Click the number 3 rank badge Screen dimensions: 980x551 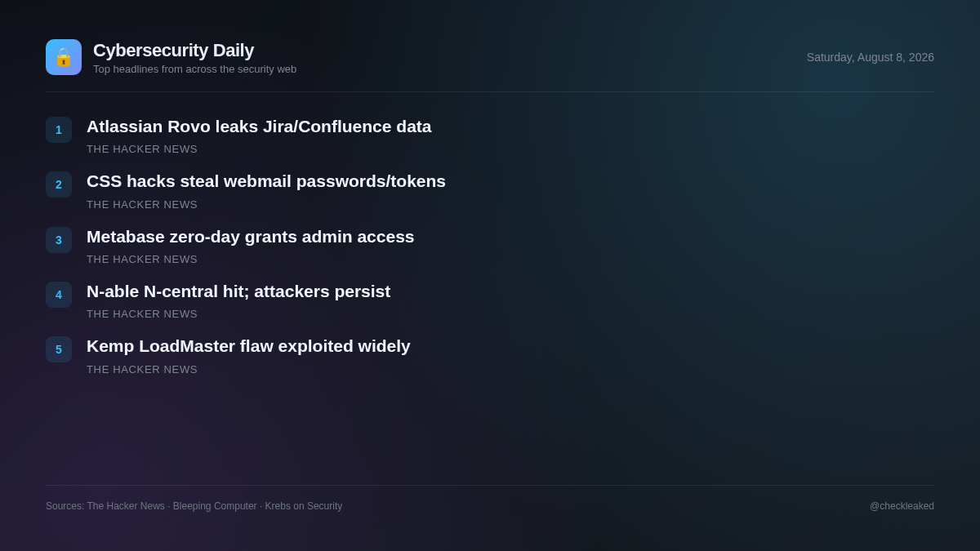(59, 240)
